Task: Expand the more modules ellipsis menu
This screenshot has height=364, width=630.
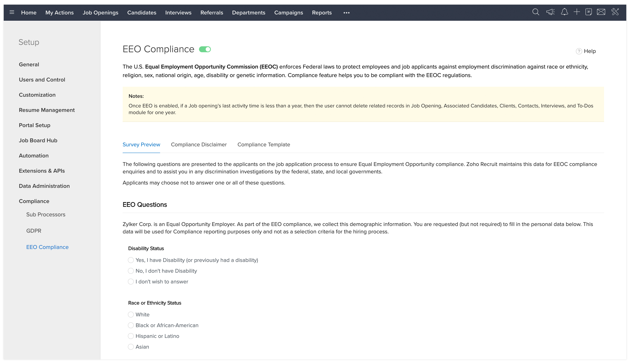Action: coord(346,13)
